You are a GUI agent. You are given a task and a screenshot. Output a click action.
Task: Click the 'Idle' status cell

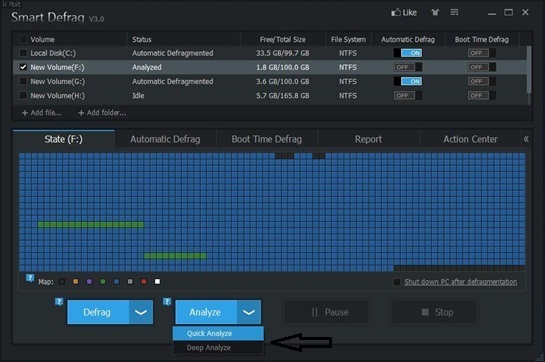click(x=138, y=95)
